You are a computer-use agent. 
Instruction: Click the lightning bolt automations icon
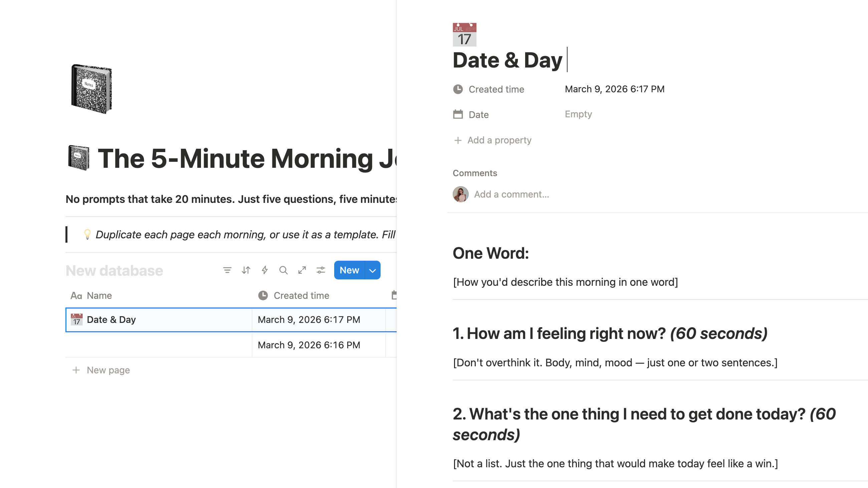tap(265, 270)
